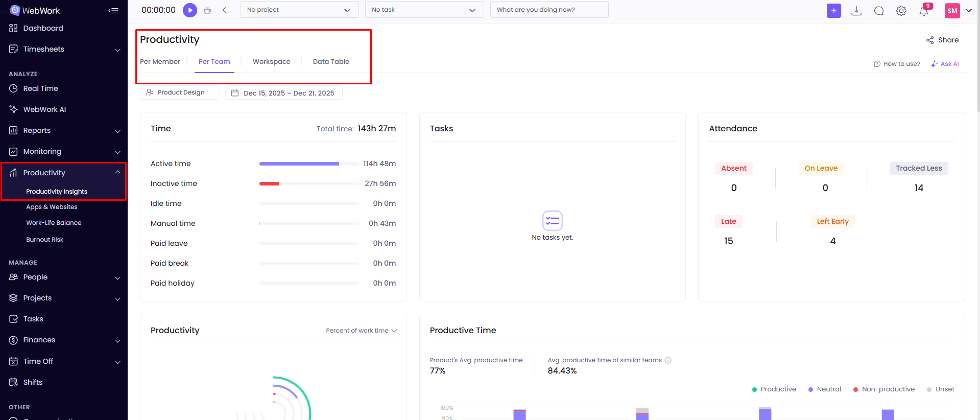This screenshot has height=420, width=980.
Task: Open settings gear icon
Action: [901, 11]
